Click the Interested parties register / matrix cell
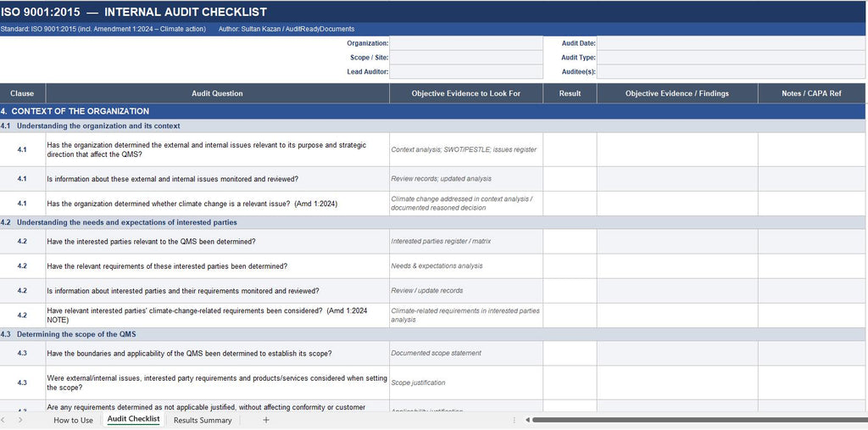This screenshot has width=868, height=430. tap(466, 242)
